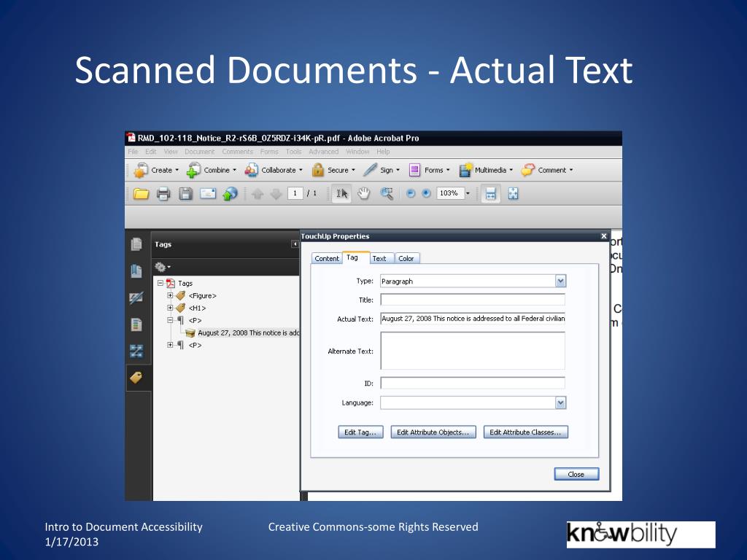Open the File menu

tap(133, 152)
